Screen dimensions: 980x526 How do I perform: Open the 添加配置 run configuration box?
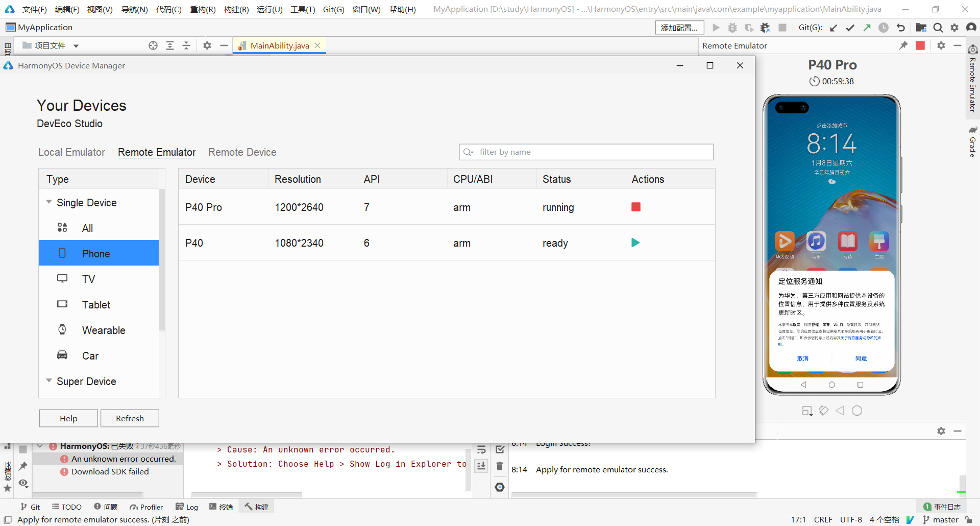pos(679,28)
